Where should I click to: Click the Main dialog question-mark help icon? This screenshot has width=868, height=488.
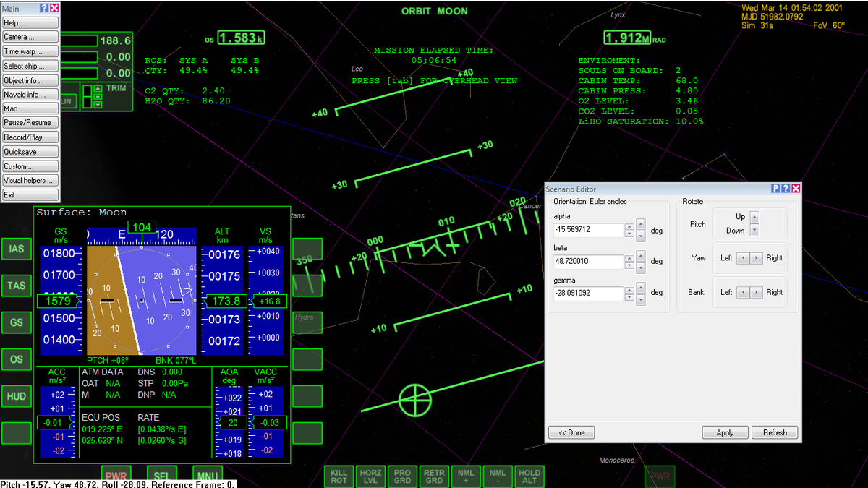tap(44, 8)
